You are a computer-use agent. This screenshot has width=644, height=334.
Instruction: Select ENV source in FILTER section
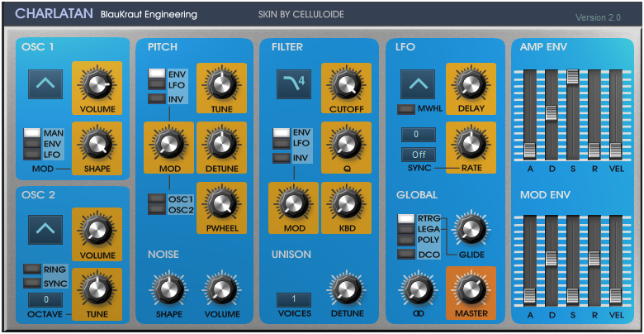[x=282, y=133]
